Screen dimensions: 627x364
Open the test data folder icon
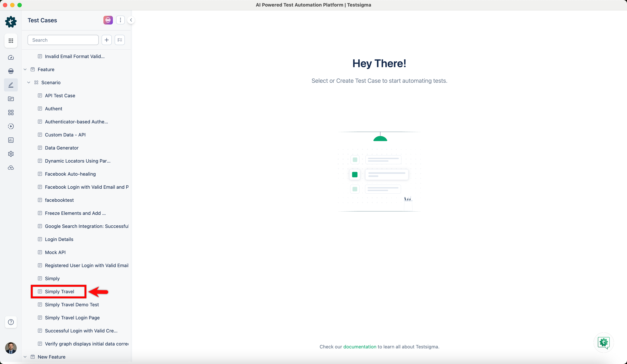[11, 99]
